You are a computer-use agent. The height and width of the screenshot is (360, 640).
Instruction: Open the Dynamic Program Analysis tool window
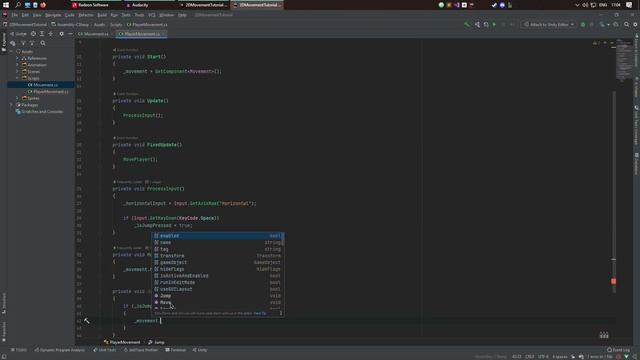[60, 350]
